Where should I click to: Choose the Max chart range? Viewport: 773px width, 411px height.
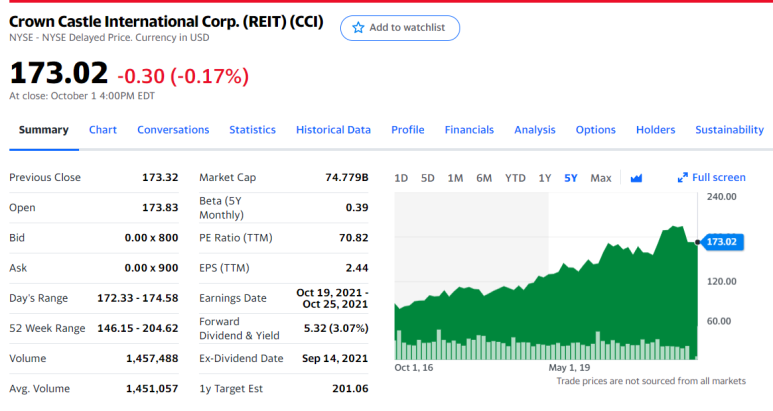pyautogui.click(x=600, y=178)
